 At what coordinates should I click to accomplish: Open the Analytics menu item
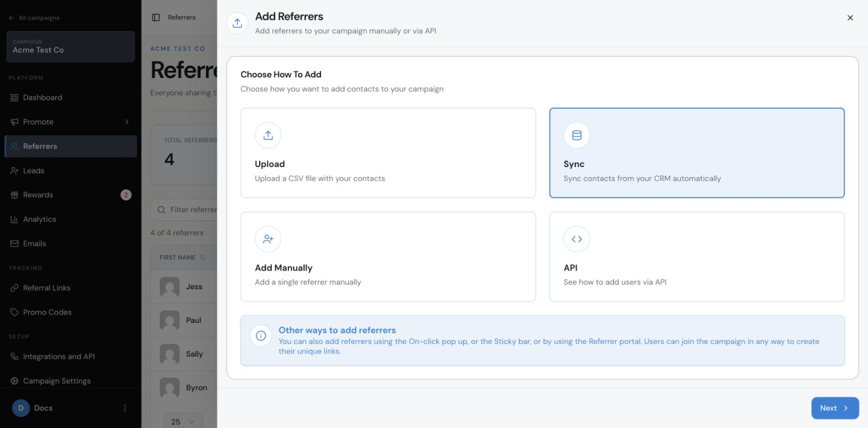pos(71,220)
